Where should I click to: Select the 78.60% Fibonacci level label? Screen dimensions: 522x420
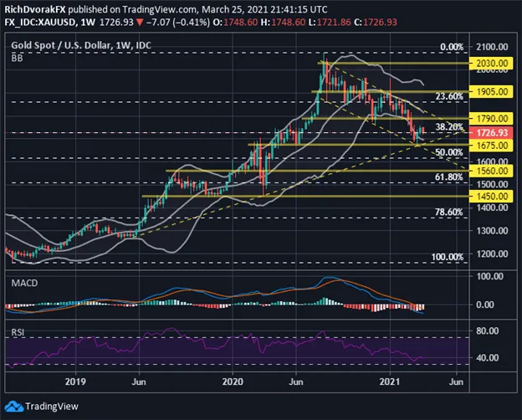coord(449,213)
